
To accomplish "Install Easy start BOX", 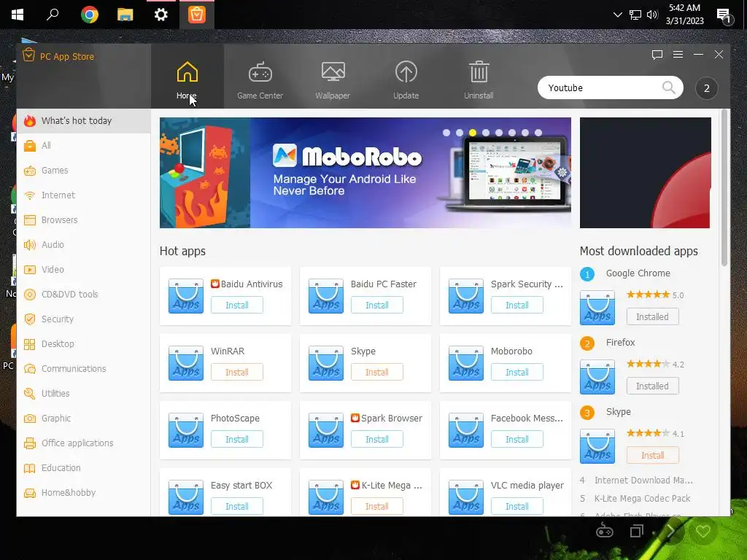I will (237, 507).
